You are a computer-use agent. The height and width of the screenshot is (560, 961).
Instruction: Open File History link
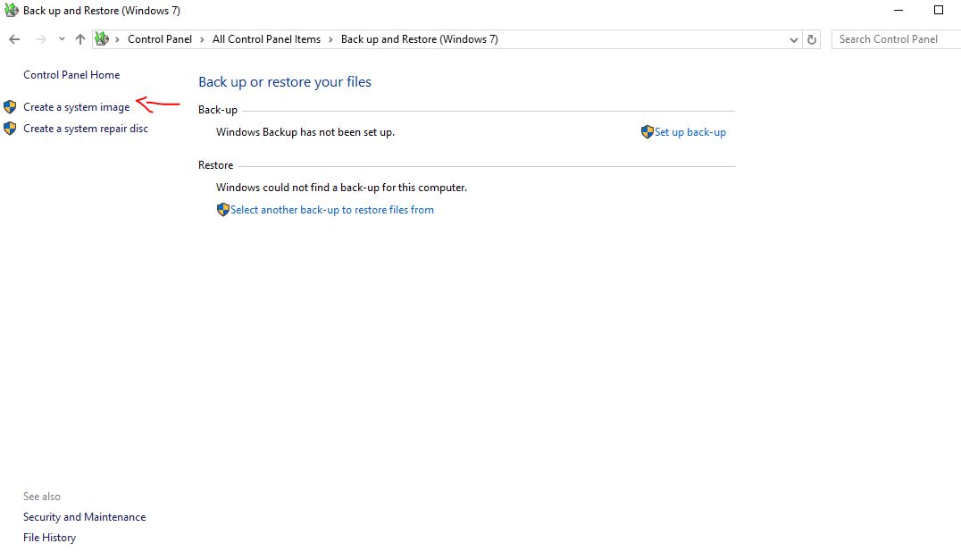[50, 538]
